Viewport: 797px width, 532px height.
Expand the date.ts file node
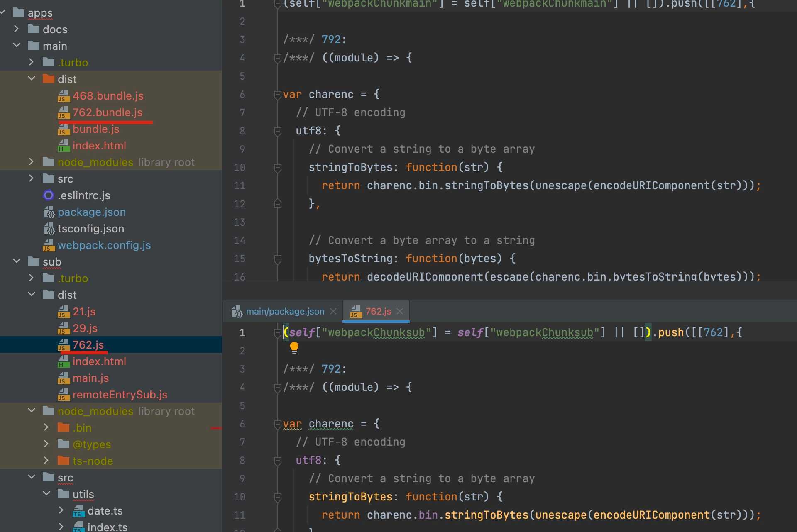[61, 510]
